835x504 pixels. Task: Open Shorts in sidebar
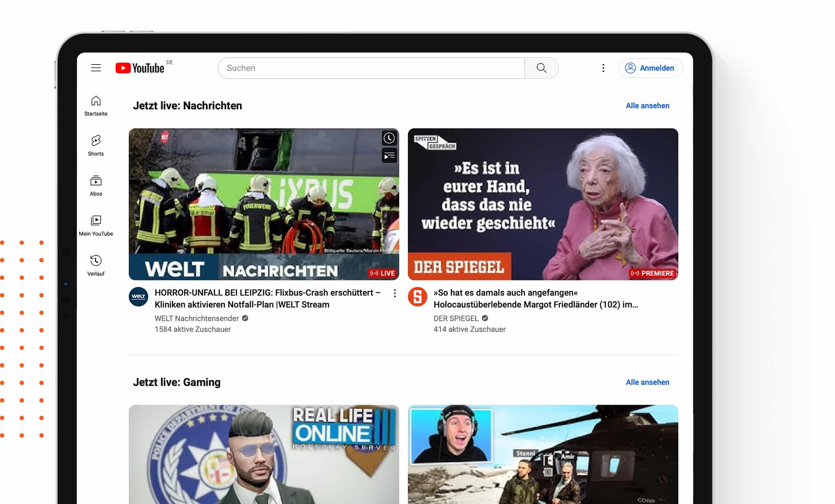[x=96, y=146]
